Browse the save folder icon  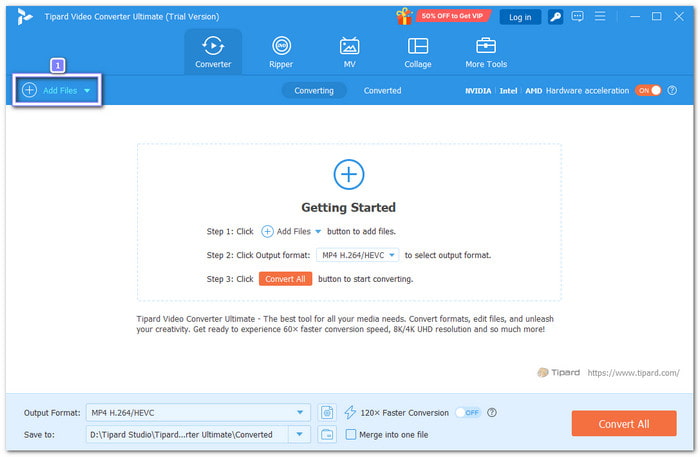point(327,434)
